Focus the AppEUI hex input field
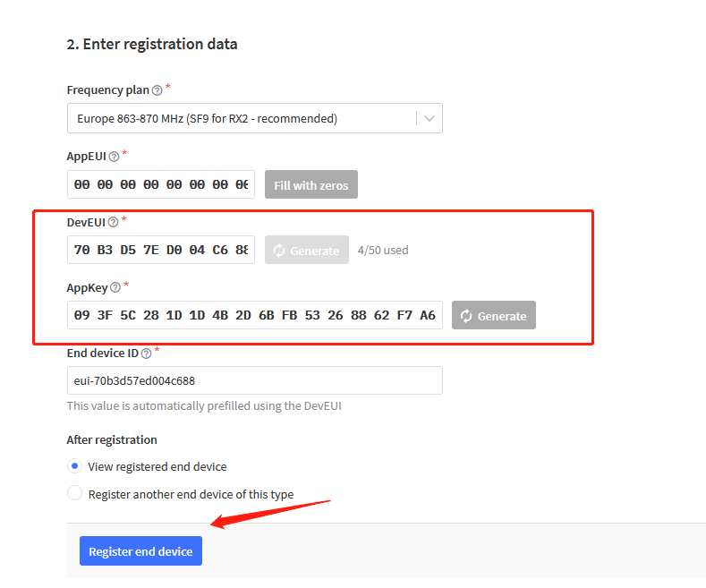 click(161, 184)
